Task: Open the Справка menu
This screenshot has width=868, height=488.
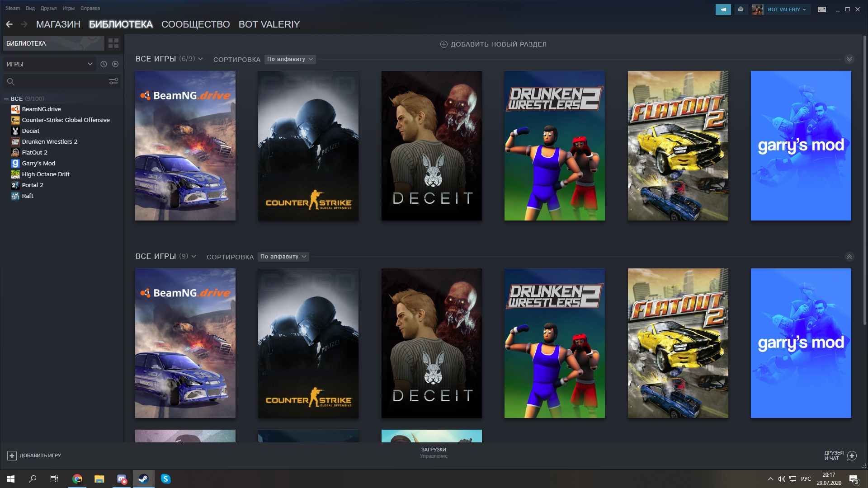Action: pyautogui.click(x=90, y=8)
